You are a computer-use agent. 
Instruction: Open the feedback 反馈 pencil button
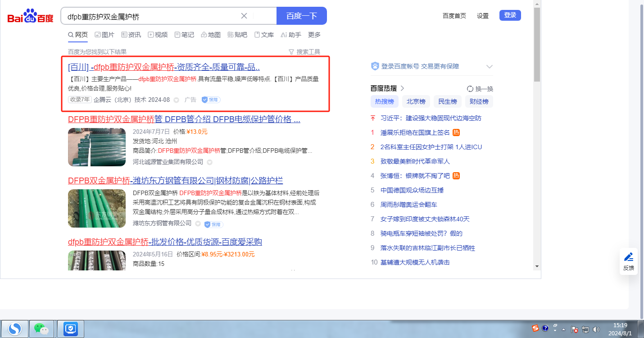tap(629, 261)
